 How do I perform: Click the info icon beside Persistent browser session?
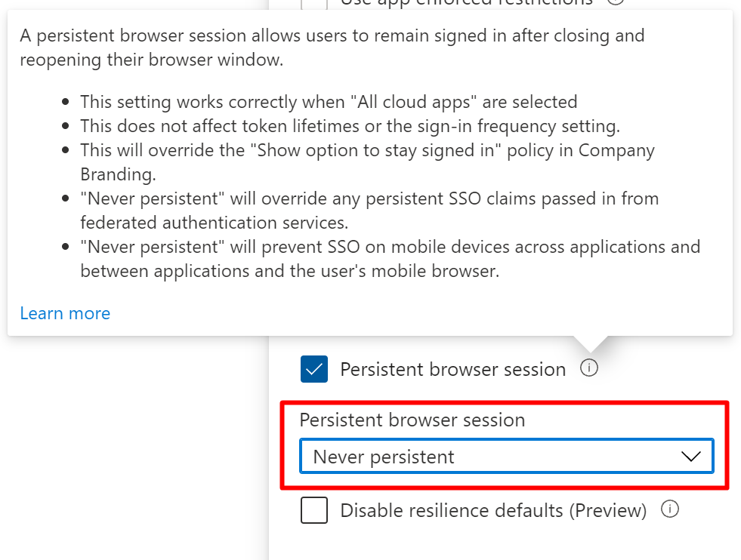tap(589, 368)
